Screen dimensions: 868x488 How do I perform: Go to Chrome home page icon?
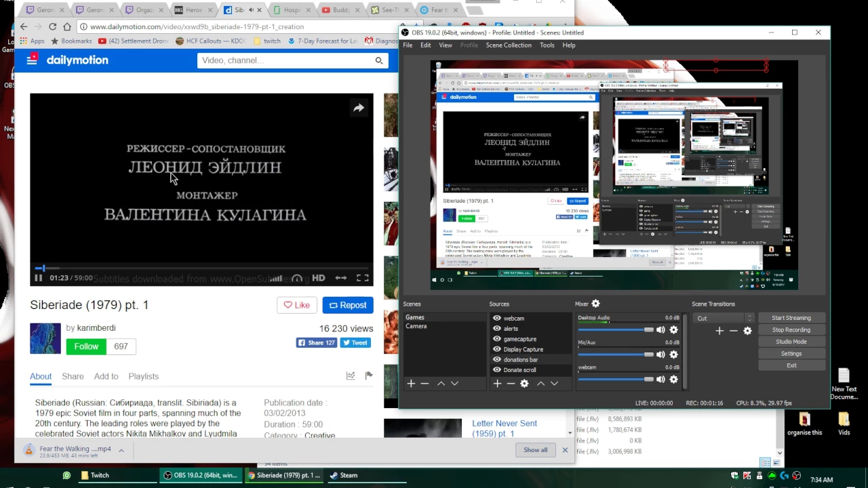pyautogui.click(x=67, y=26)
